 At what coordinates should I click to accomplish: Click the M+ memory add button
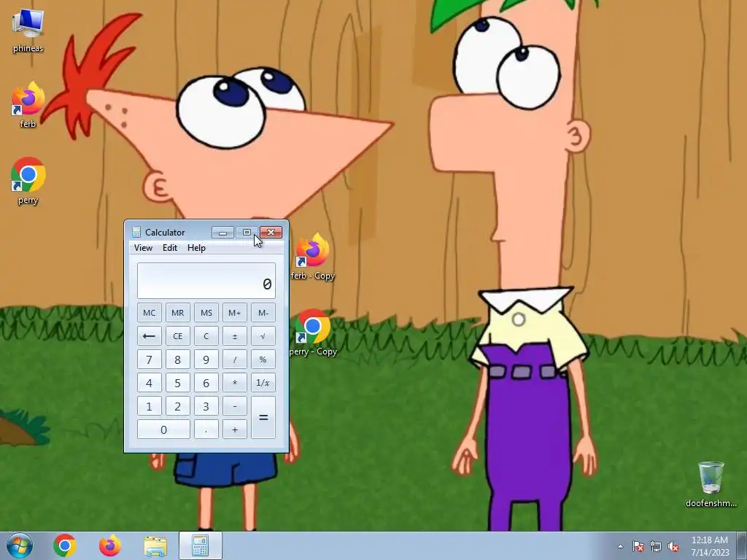[x=235, y=313]
